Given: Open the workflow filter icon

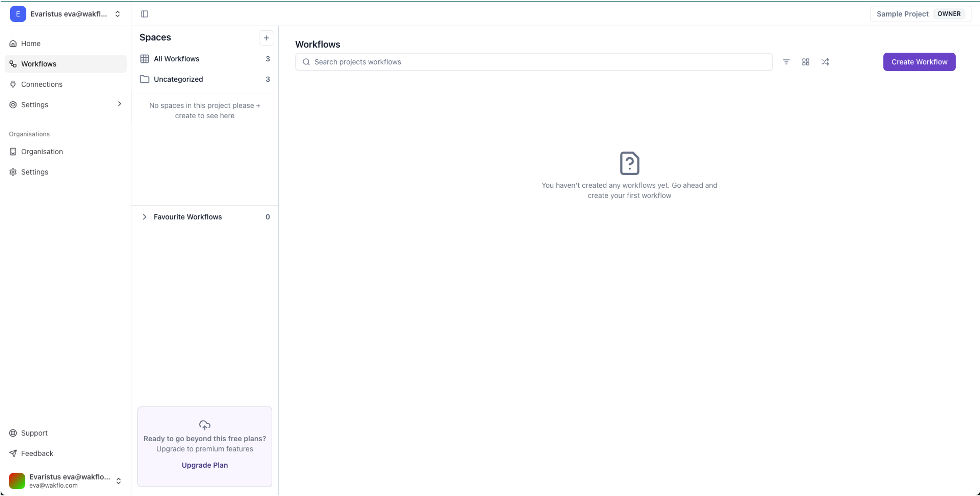Looking at the screenshot, I should pos(786,62).
